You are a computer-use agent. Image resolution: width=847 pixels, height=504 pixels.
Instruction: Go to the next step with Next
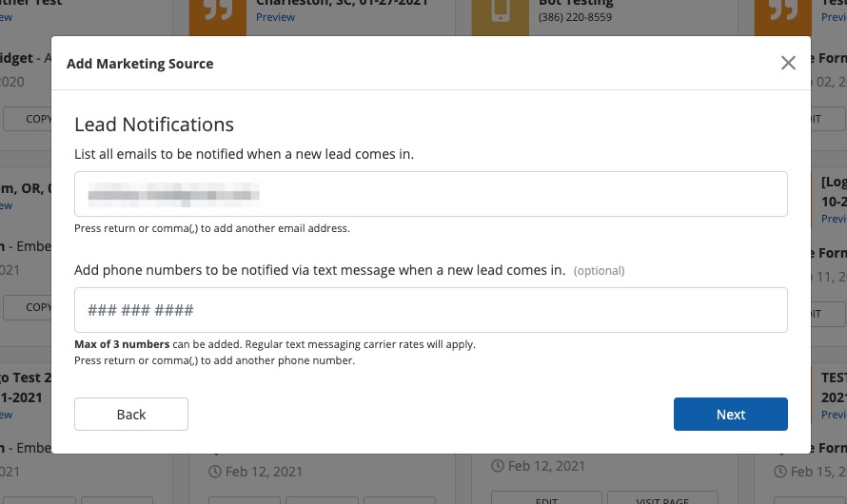tap(730, 415)
